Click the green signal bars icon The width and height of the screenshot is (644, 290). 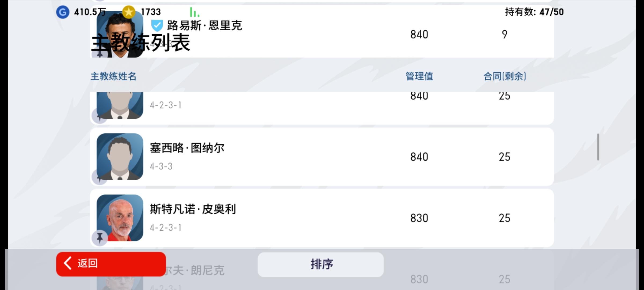point(195,12)
